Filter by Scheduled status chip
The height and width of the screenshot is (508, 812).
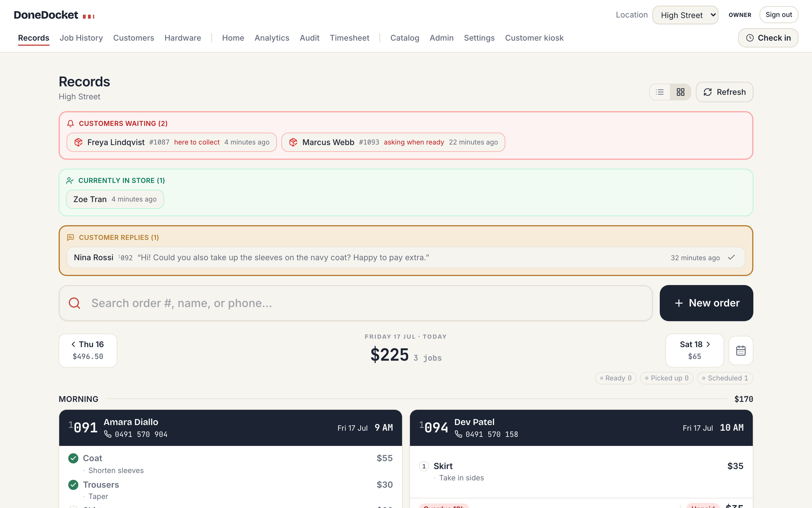[725, 378]
